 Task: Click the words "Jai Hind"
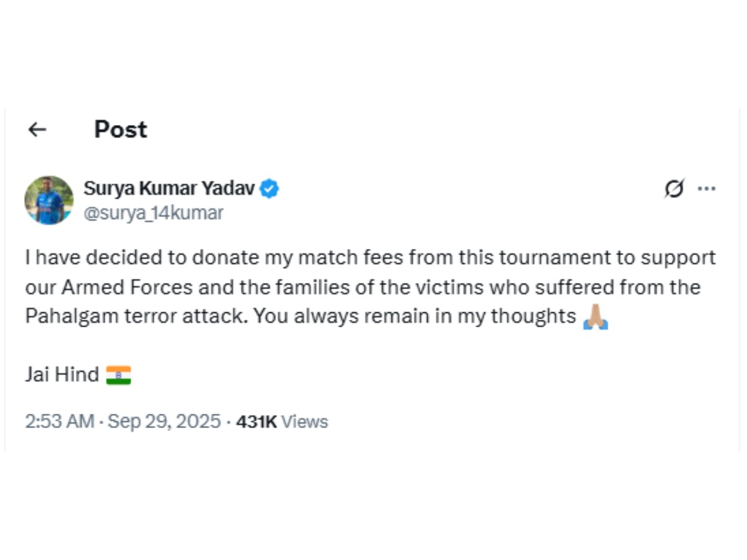[62, 375]
